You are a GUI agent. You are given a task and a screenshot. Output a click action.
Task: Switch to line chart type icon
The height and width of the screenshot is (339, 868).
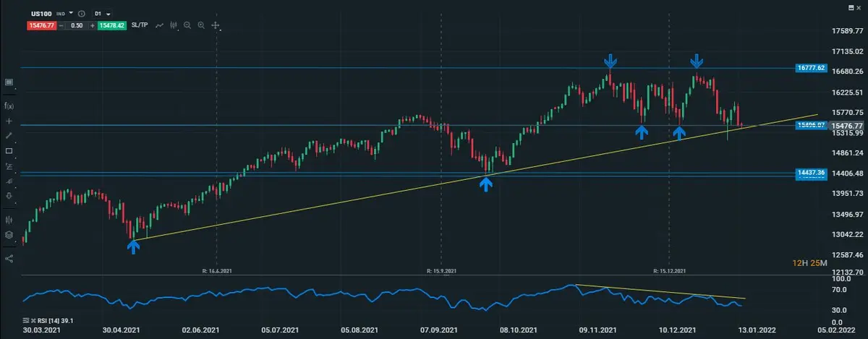(158, 25)
